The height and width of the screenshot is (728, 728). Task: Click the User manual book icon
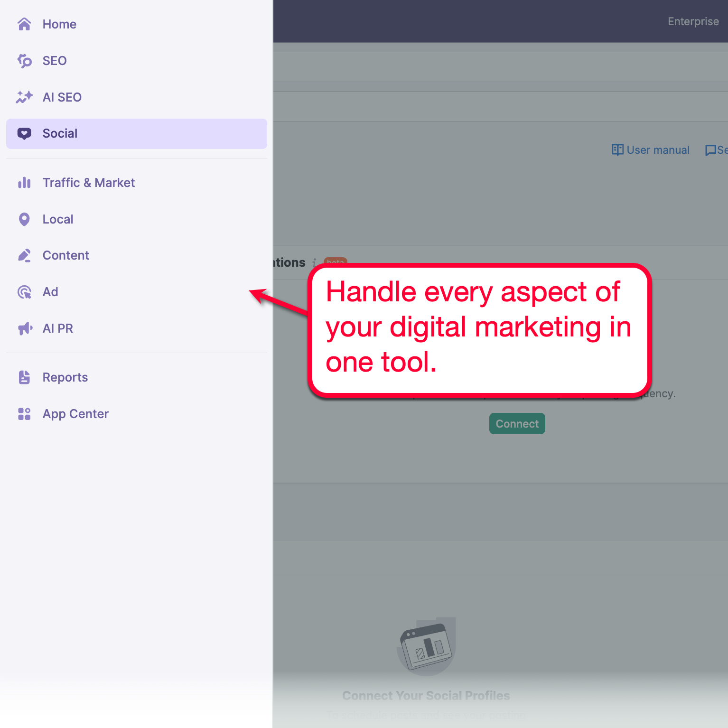coord(617,149)
